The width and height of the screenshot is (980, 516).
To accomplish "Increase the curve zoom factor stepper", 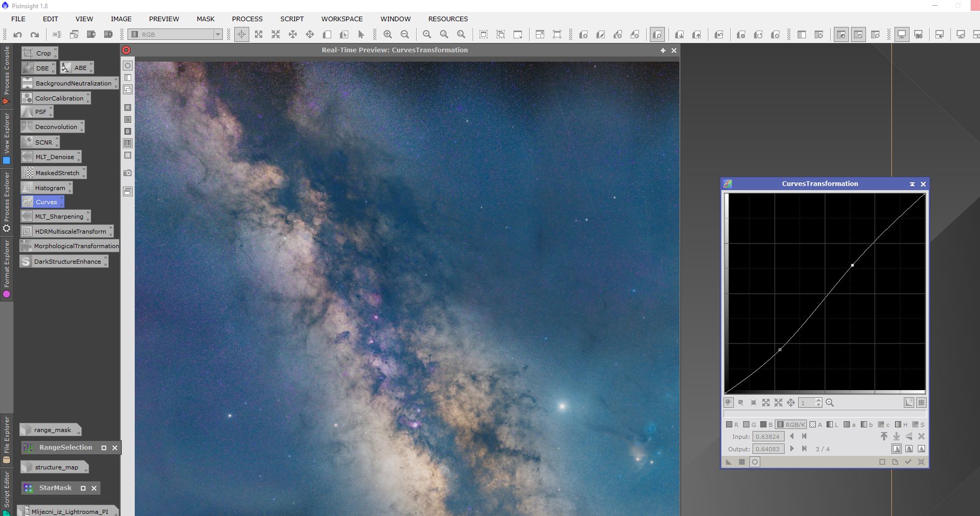I will tap(818, 400).
